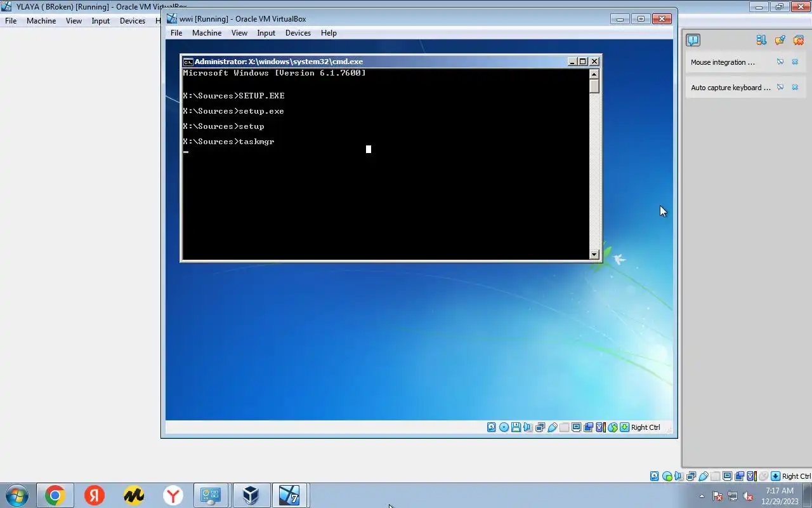
Task: Click audio icon in YLAYA status bar
Action: (x=679, y=476)
